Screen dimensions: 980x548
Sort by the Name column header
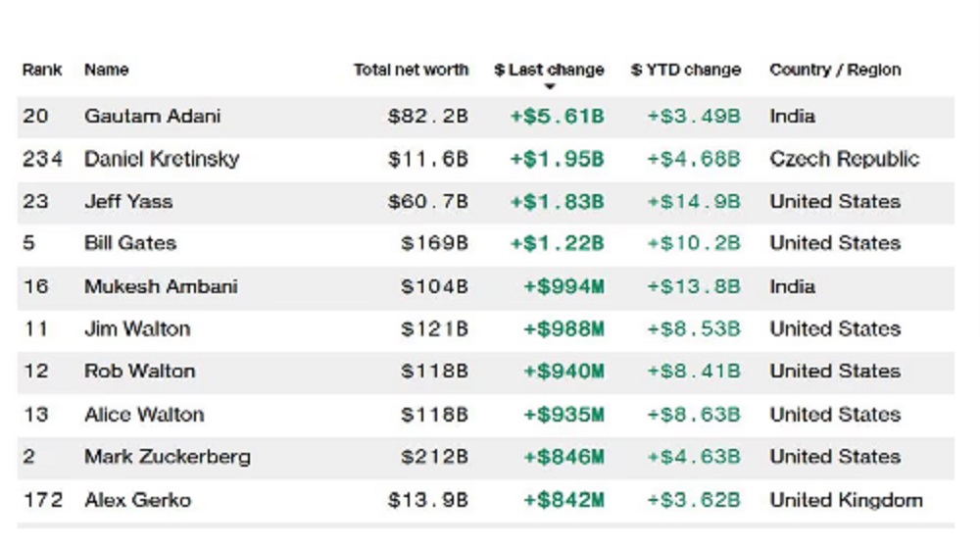tap(106, 70)
